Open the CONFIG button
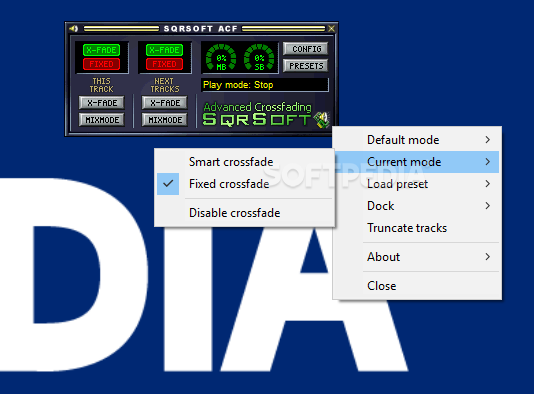The height and width of the screenshot is (394, 534). [x=306, y=49]
